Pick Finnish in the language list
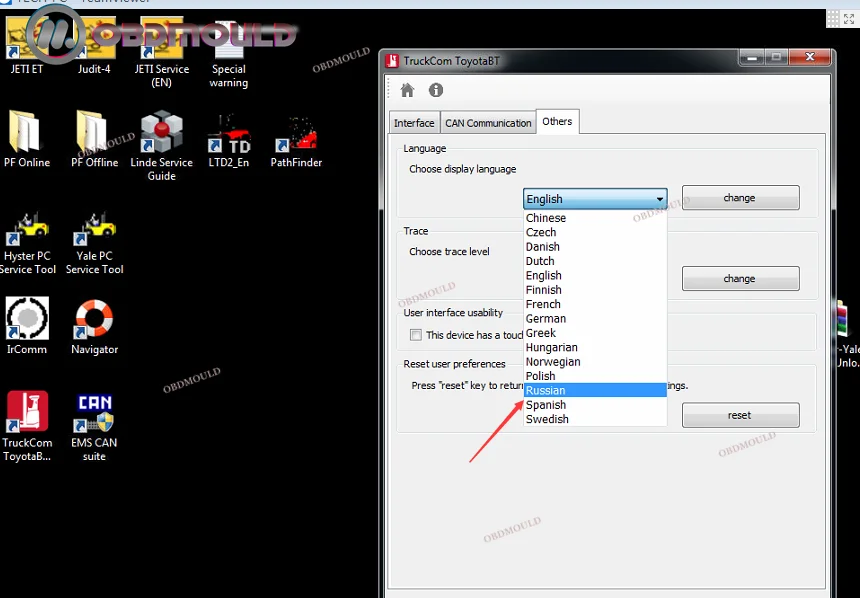860x598 pixels. (595, 290)
